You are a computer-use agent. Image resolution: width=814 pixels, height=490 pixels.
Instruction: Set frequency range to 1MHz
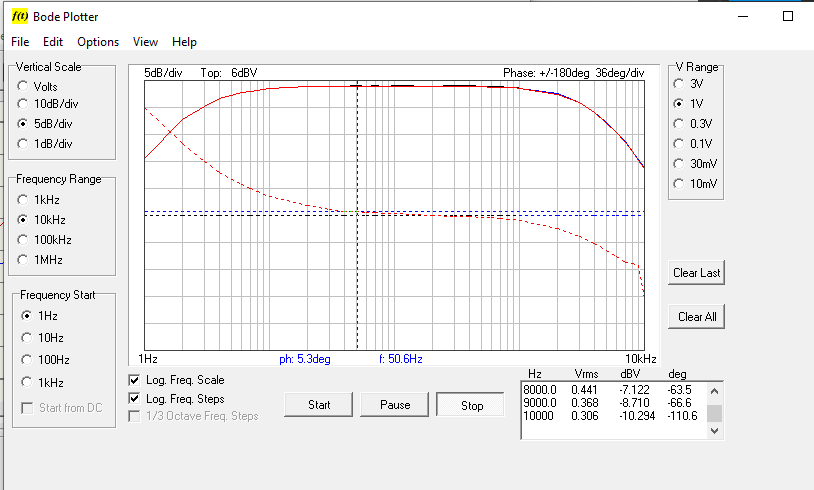(22, 260)
